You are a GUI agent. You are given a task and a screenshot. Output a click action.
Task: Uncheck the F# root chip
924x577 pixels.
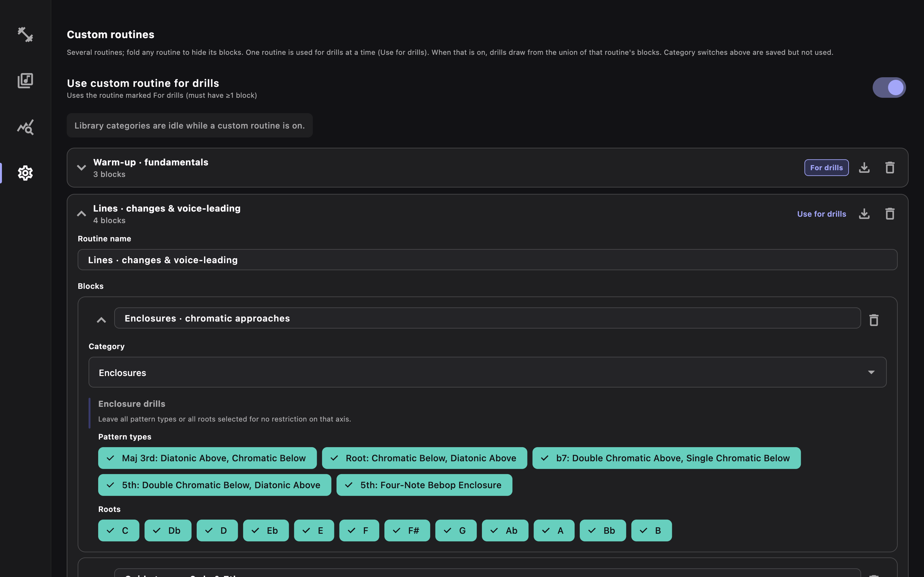406,531
